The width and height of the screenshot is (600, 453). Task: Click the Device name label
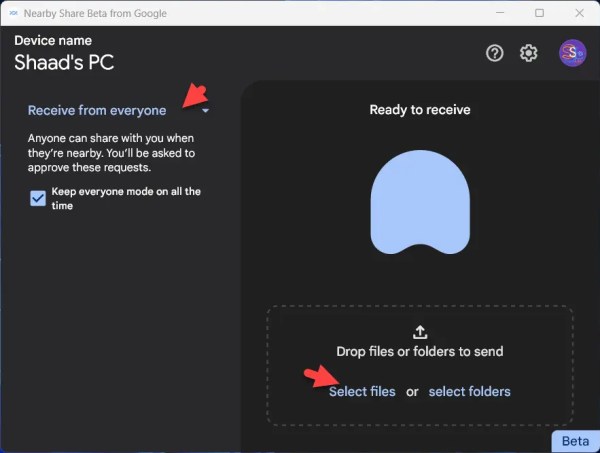[53, 41]
